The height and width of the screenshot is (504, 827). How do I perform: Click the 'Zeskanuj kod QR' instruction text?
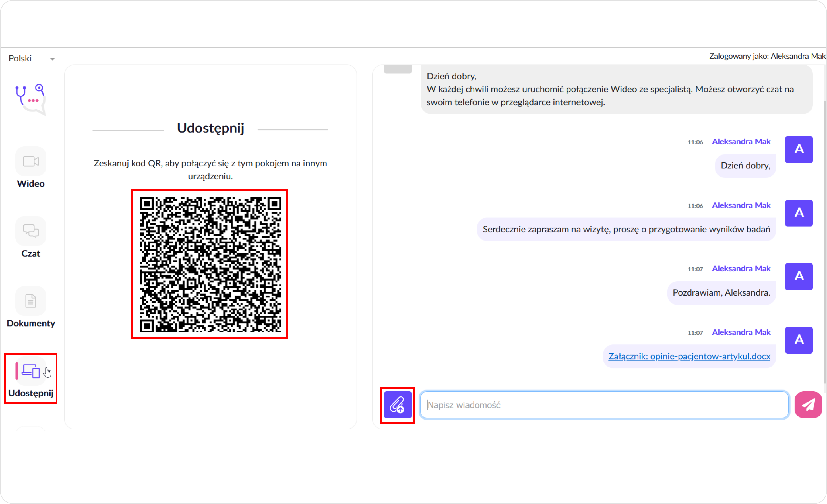click(x=210, y=170)
